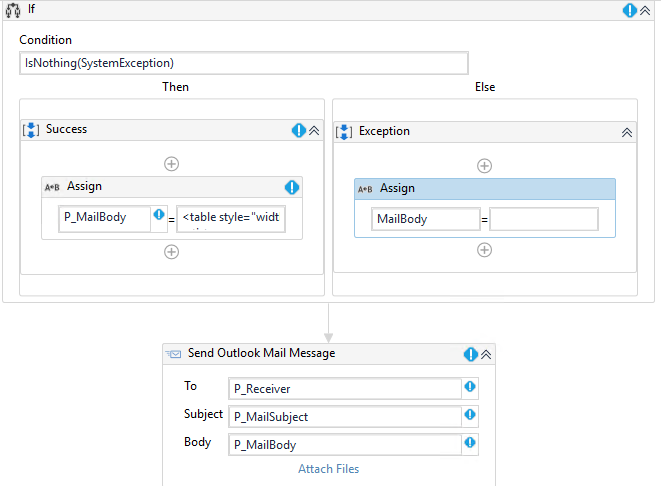Click the empty value field in Exception Assign

point(543,219)
